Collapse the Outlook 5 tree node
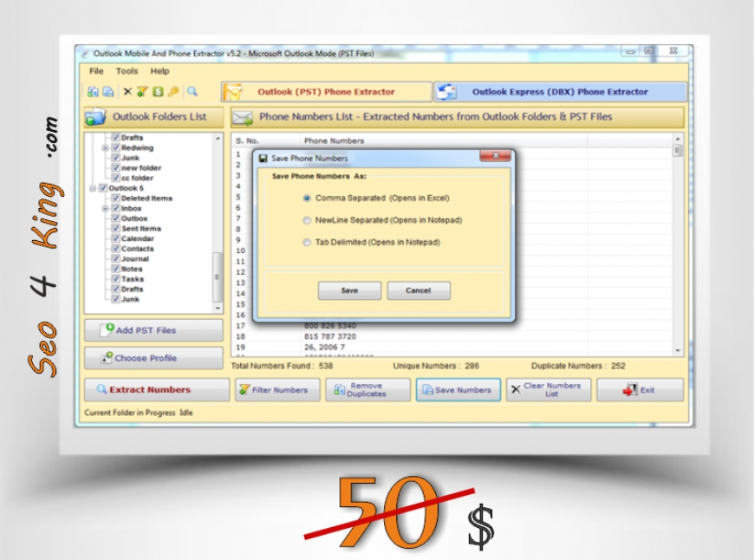Viewport: 754px width, 560px height. pos(93,189)
